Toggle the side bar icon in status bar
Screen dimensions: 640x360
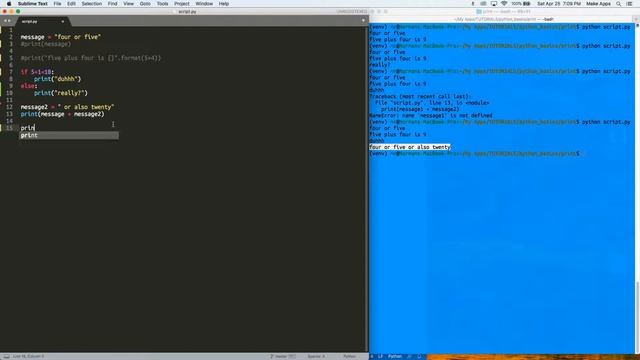coord(7,356)
